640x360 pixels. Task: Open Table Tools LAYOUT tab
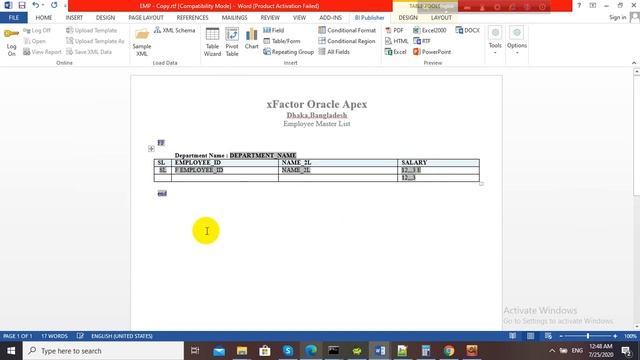(441, 18)
